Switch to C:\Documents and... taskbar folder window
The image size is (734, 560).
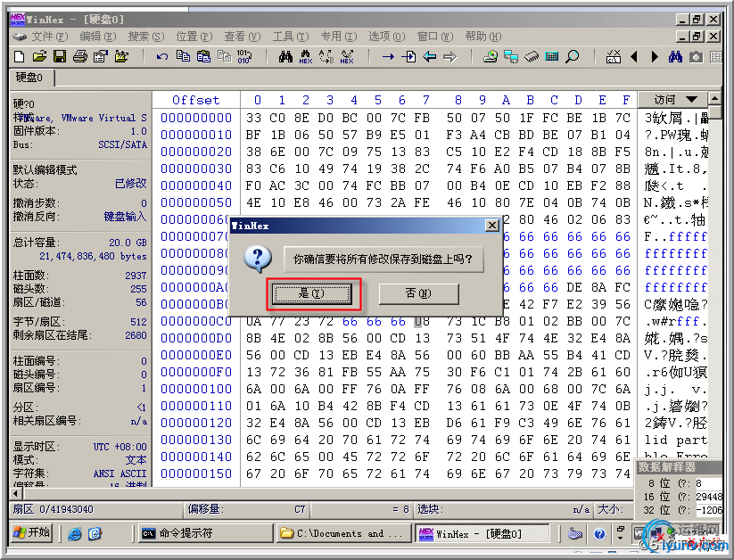(x=346, y=533)
